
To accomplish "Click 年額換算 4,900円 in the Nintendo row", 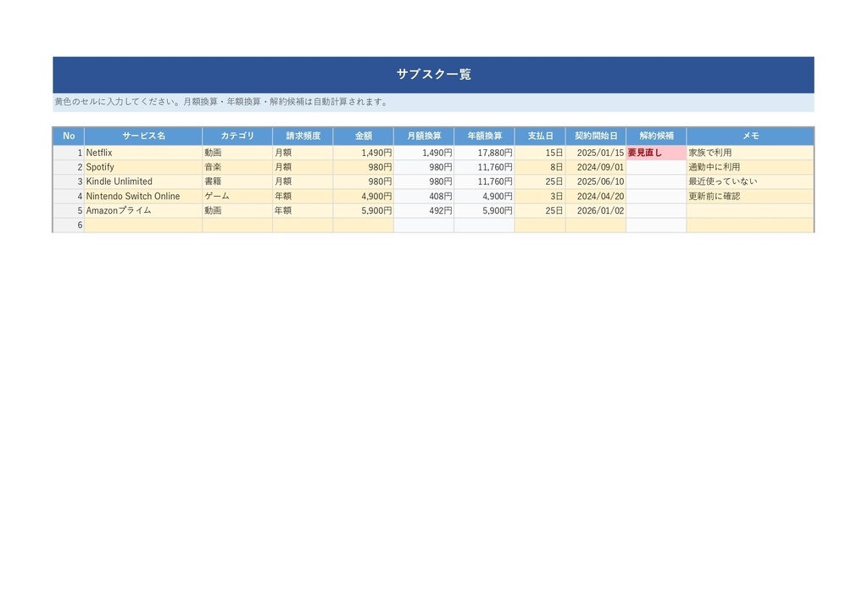I will click(x=484, y=196).
